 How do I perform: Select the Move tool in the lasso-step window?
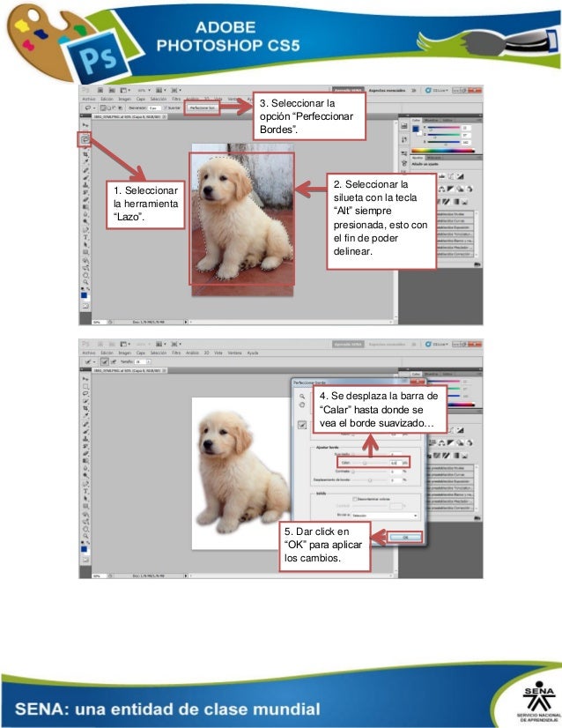click(x=85, y=125)
